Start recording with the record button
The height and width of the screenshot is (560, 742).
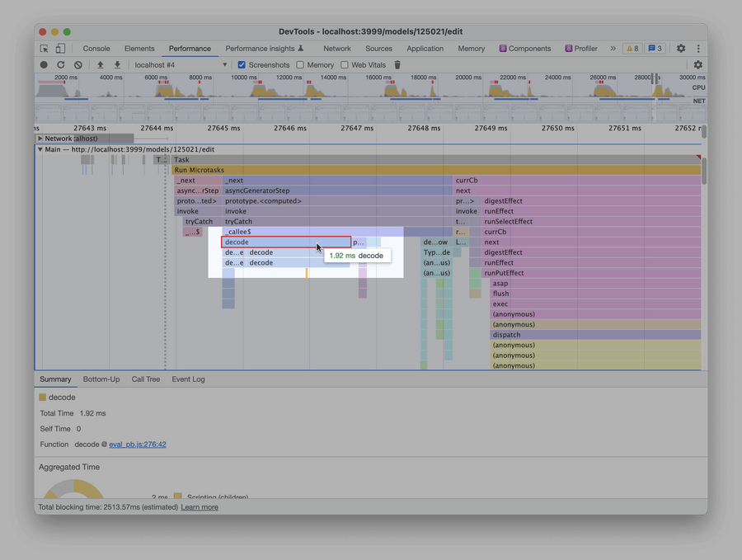pos(44,65)
